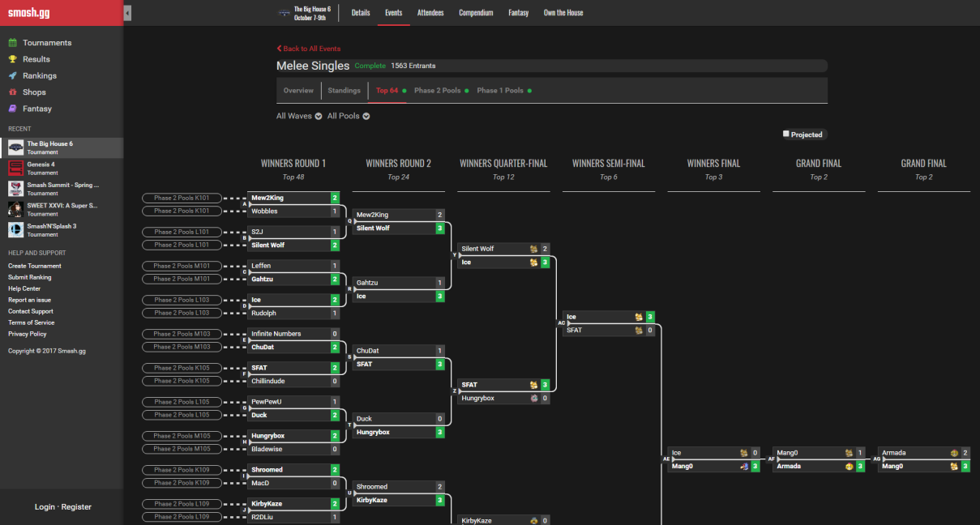Click the Phase 2 Pools M103 pill feeding ChuDat
Image resolution: width=980 pixels, height=525 pixels.
click(182, 347)
